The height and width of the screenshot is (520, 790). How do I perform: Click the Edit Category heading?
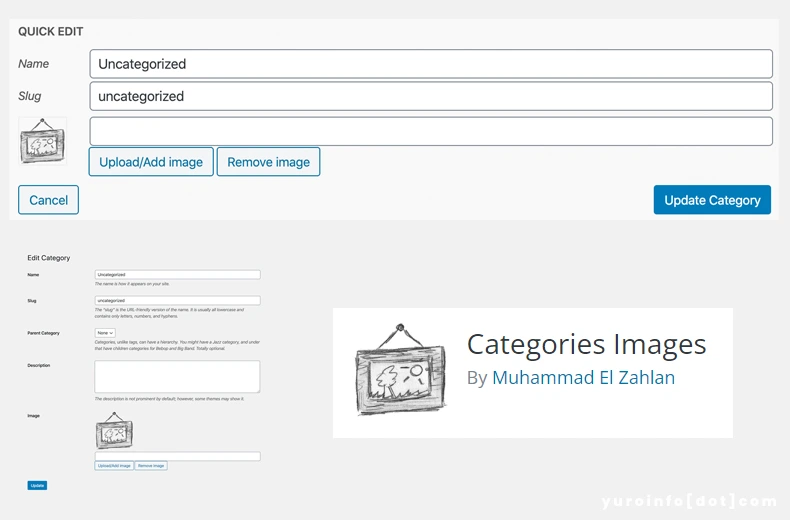(48, 257)
